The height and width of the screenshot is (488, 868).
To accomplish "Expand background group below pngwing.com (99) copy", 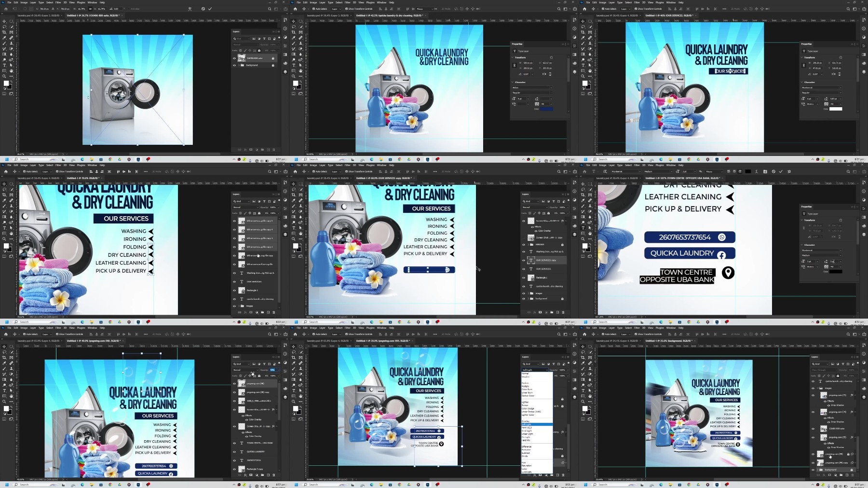I will (818, 470).
